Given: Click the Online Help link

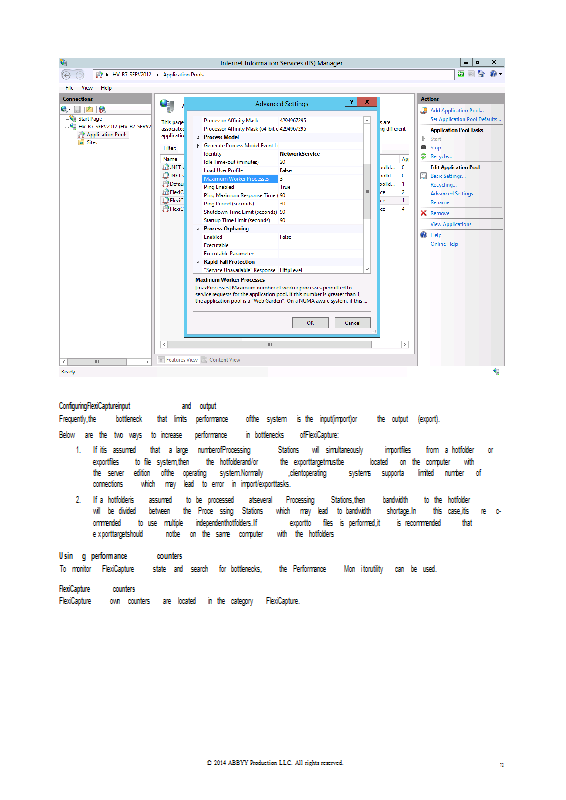Looking at the screenshot, I should 444,244.
